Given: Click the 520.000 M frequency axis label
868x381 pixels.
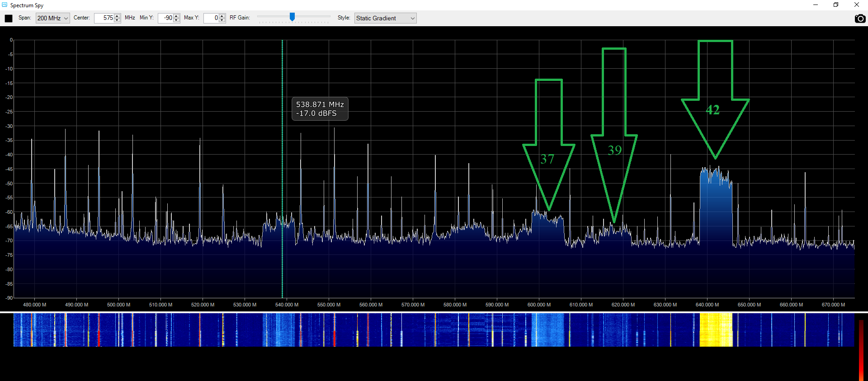Looking at the screenshot, I should pos(203,305).
